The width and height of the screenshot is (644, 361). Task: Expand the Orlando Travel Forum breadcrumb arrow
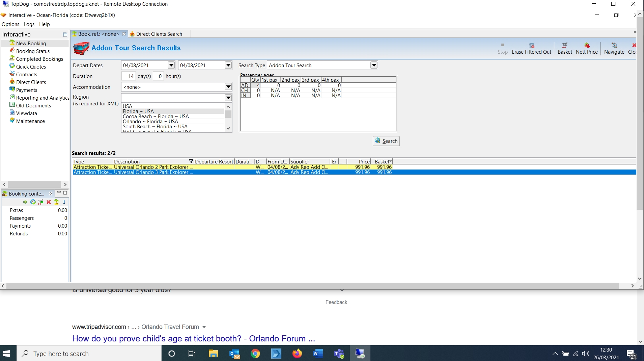(204, 327)
